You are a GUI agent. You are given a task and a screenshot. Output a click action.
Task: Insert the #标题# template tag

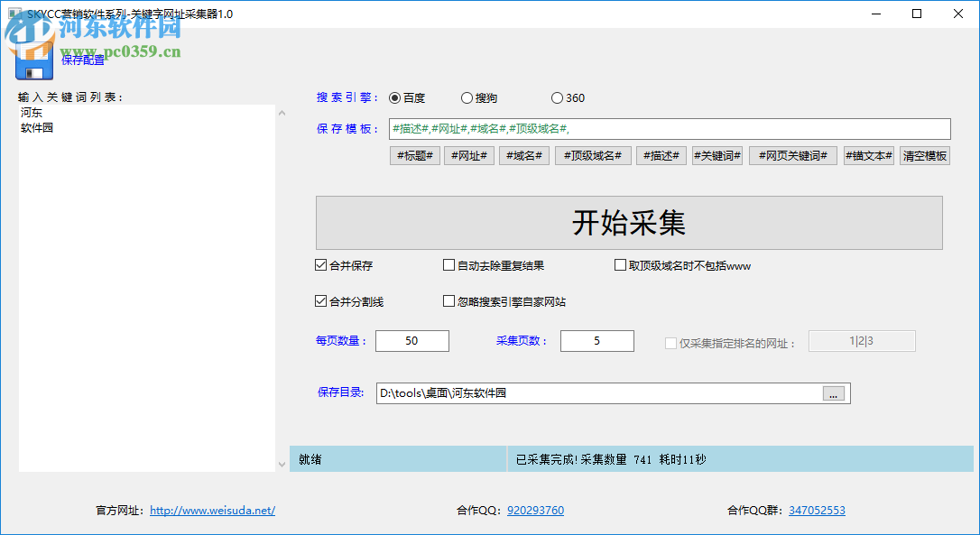[x=414, y=155]
